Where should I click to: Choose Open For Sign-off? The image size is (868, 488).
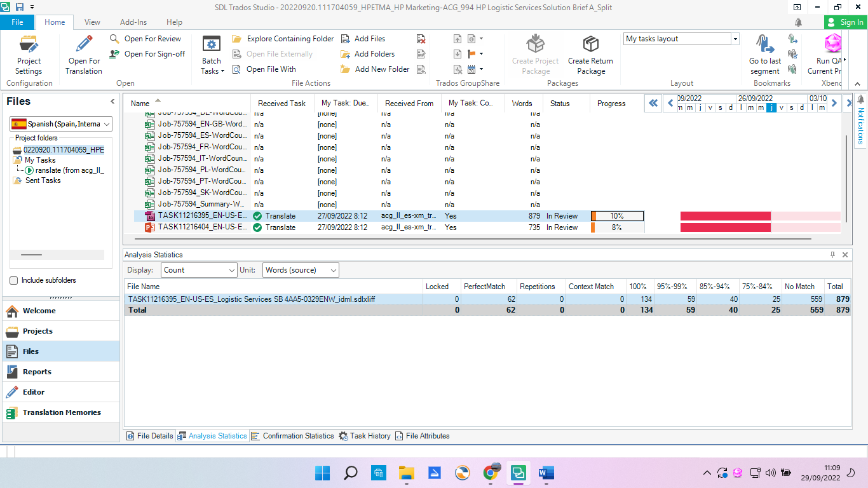coord(147,54)
